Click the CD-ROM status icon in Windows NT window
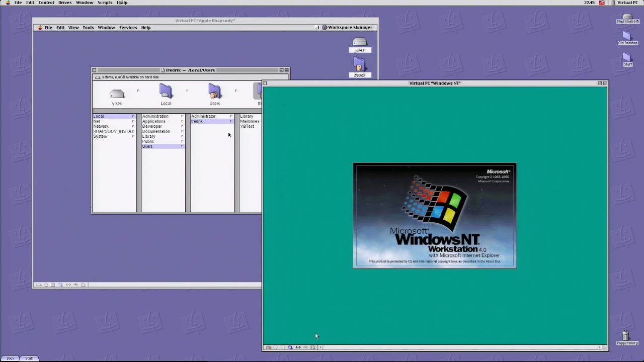This screenshot has width=644, height=362. pos(275,347)
